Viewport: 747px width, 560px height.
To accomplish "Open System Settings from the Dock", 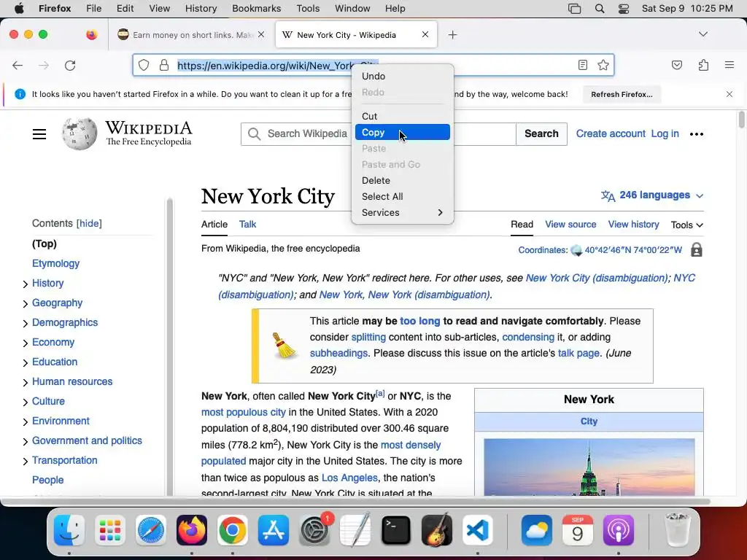I will (x=314, y=530).
